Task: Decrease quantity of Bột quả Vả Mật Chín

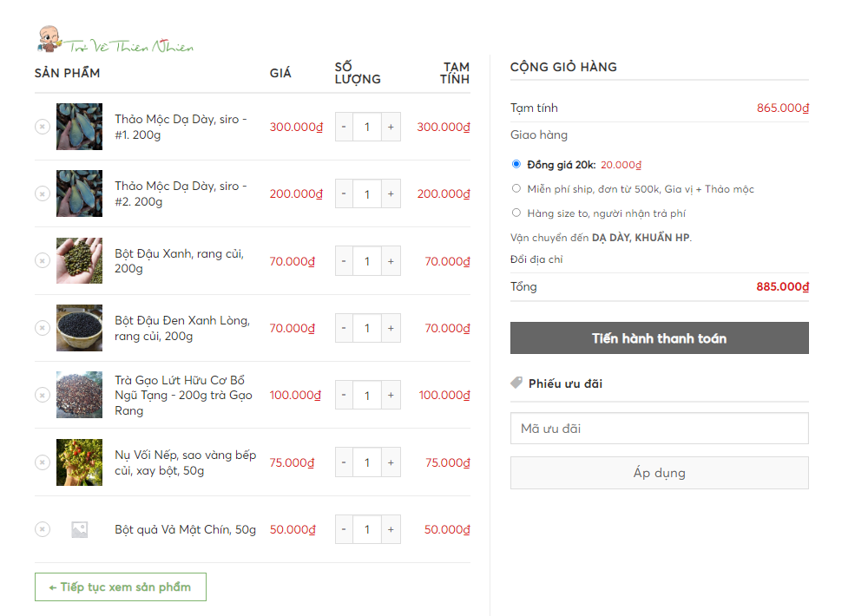Action: tap(344, 529)
